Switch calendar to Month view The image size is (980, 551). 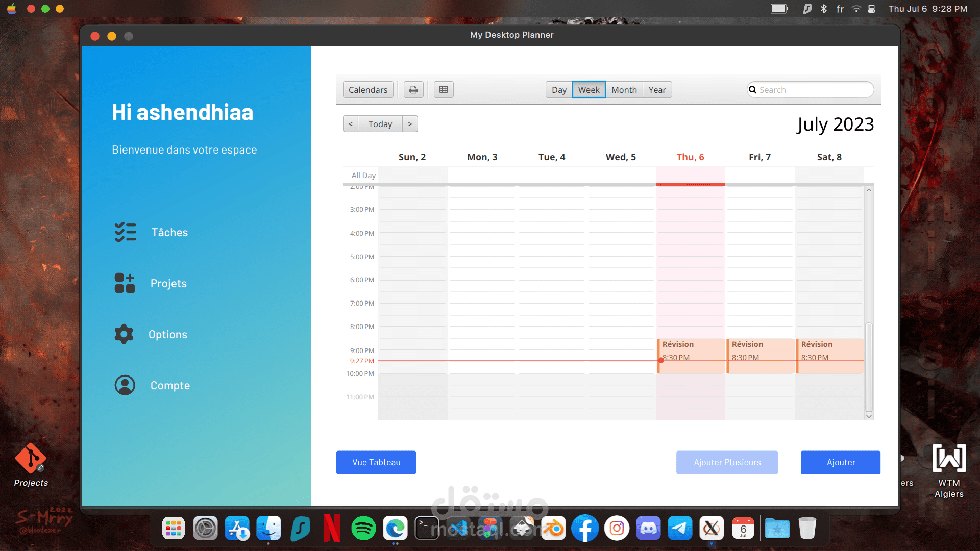(x=624, y=90)
